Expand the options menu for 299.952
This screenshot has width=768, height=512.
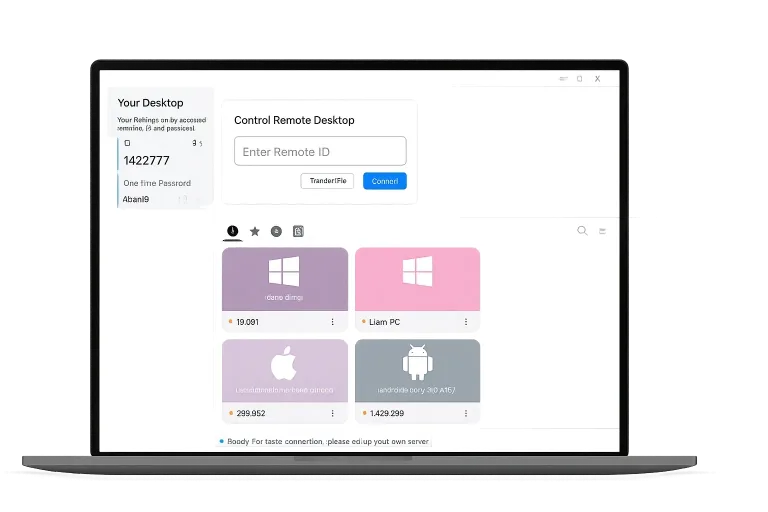[x=333, y=413]
